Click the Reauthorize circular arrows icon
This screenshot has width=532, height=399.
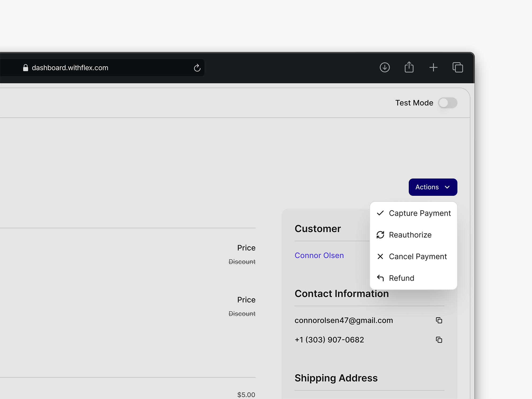point(380,235)
